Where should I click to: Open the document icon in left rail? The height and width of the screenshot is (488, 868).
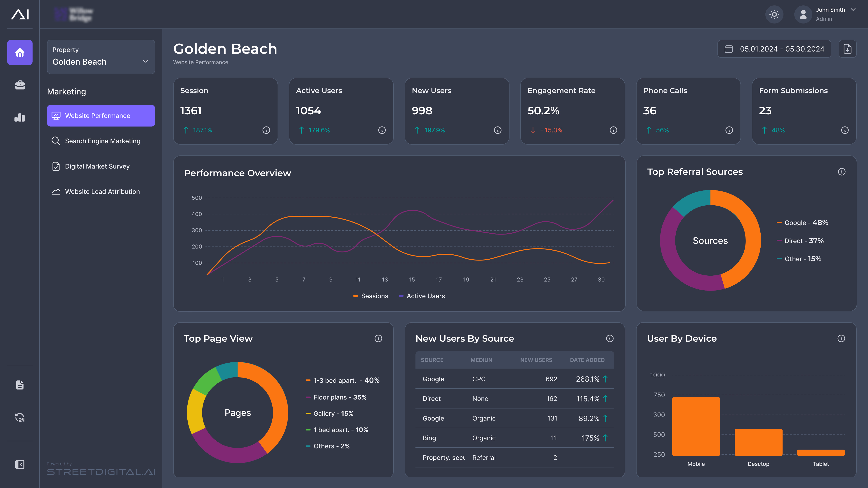click(20, 385)
